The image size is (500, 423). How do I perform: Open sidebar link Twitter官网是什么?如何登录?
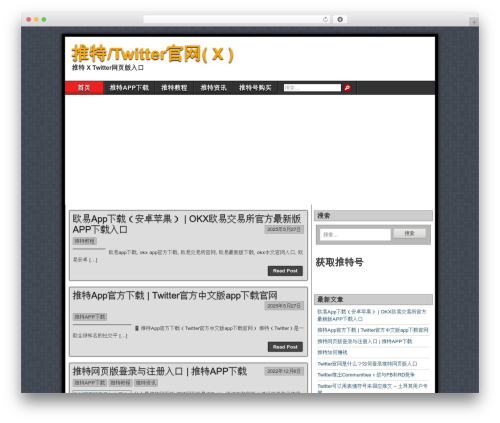(367, 364)
